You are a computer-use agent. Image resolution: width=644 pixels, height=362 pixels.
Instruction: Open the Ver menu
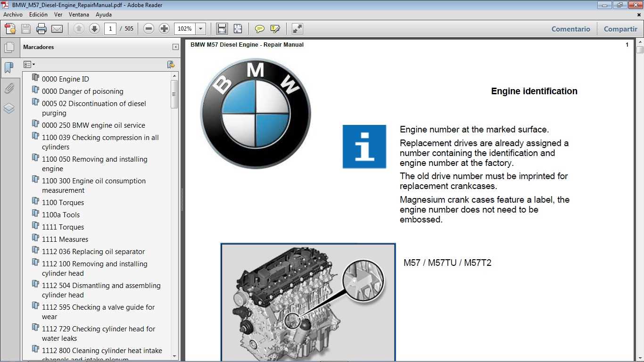(58, 15)
